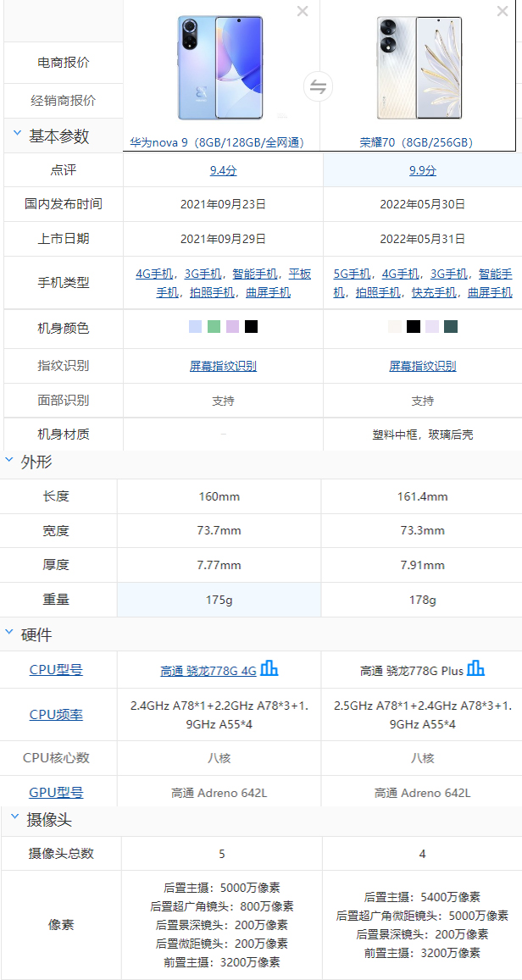Click the 161.4mm length value
Image resolution: width=522 pixels, height=980 pixels.
tap(423, 497)
